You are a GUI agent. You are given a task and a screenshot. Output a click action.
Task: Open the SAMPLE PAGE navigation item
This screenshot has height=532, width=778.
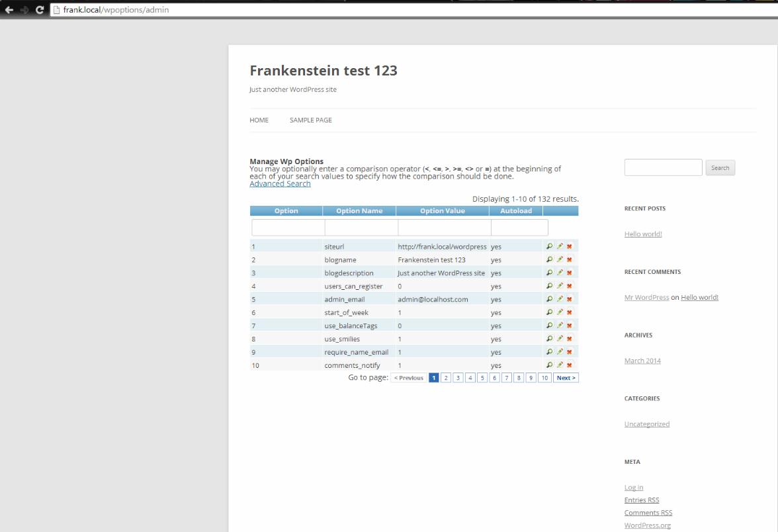310,120
